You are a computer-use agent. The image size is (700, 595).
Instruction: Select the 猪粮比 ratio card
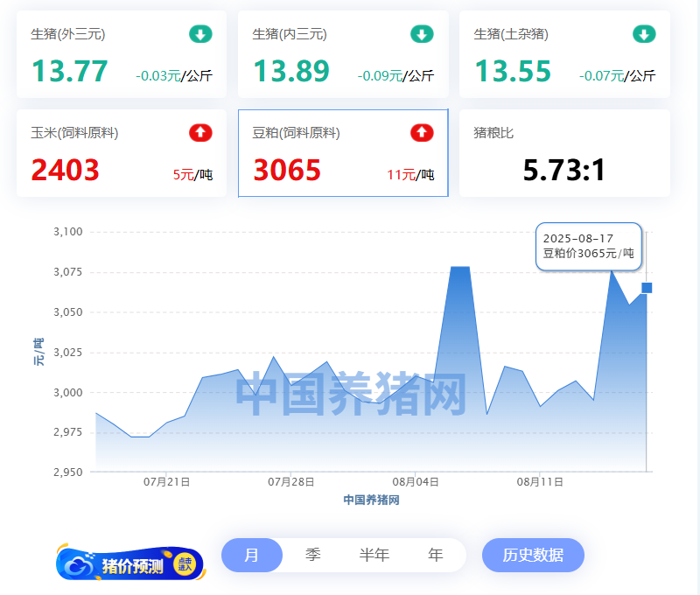click(564, 152)
